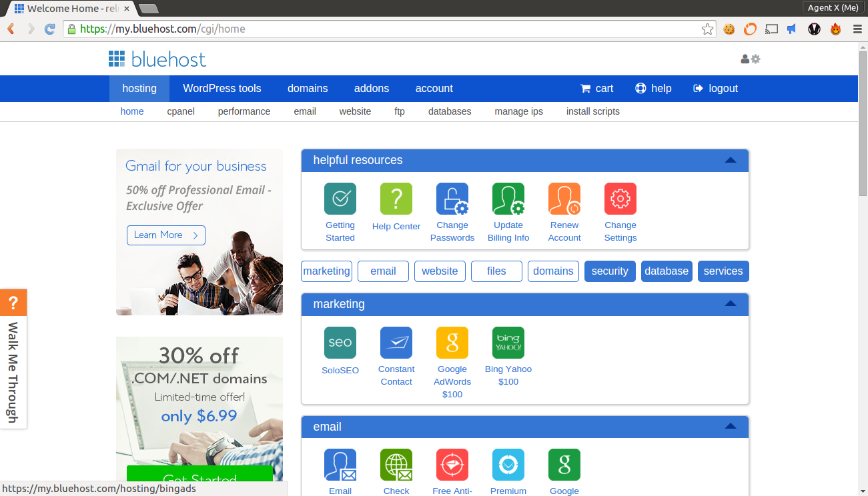Open the Change Passwords lock icon
Viewport: 868px width, 496px height.
pyautogui.click(x=452, y=199)
